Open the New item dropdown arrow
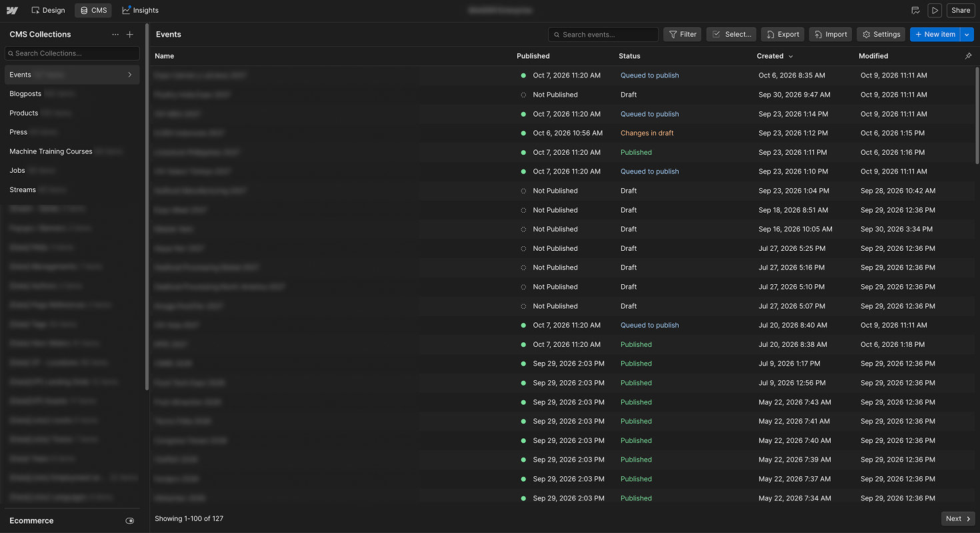Viewport: 980px width, 533px height. [967, 35]
